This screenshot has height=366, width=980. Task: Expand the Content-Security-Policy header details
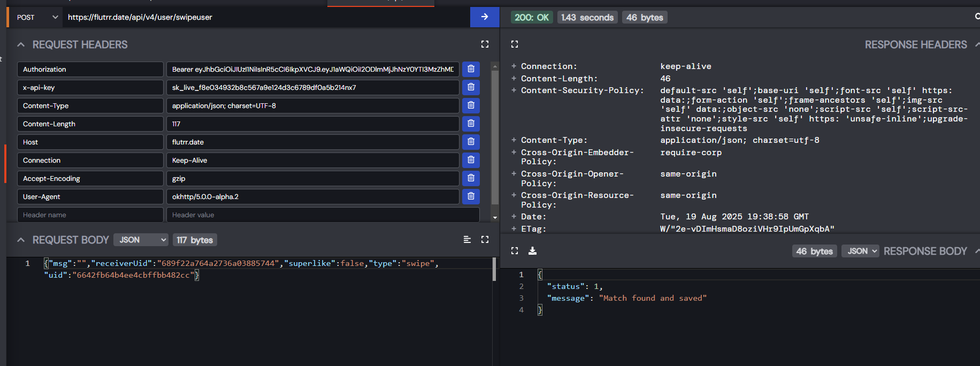pyautogui.click(x=514, y=90)
